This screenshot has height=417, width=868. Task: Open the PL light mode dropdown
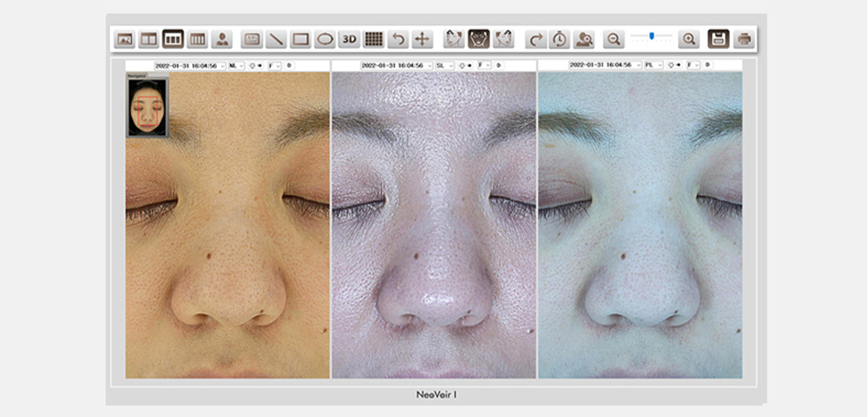pyautogui.click(x=654, y=65)
